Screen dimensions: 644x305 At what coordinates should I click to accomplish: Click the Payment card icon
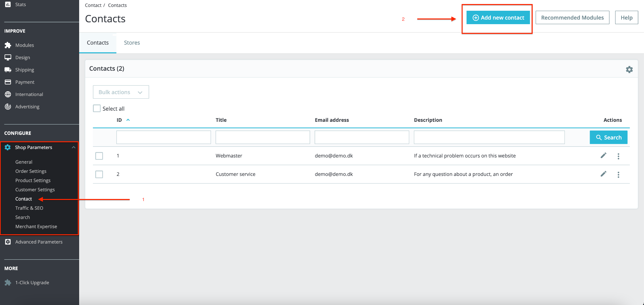8,82
